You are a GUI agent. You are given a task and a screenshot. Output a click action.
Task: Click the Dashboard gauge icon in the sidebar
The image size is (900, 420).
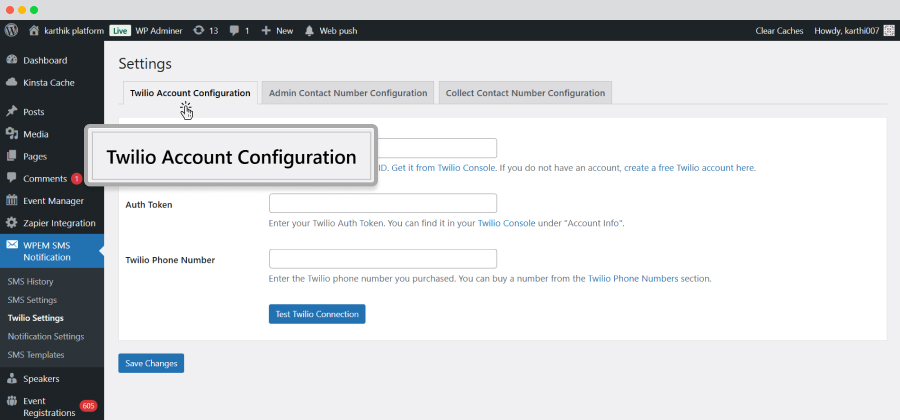coord(11,60)
